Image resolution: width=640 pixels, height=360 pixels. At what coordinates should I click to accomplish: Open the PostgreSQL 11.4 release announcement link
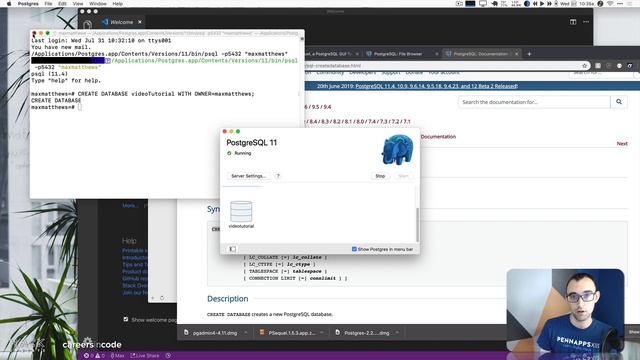click(x=436, y=86)
